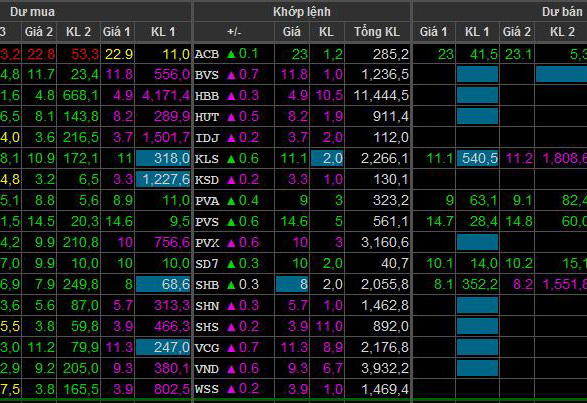Click total volume 2,055,8 for SHB
587x403 pixels.
click(385, 284)
